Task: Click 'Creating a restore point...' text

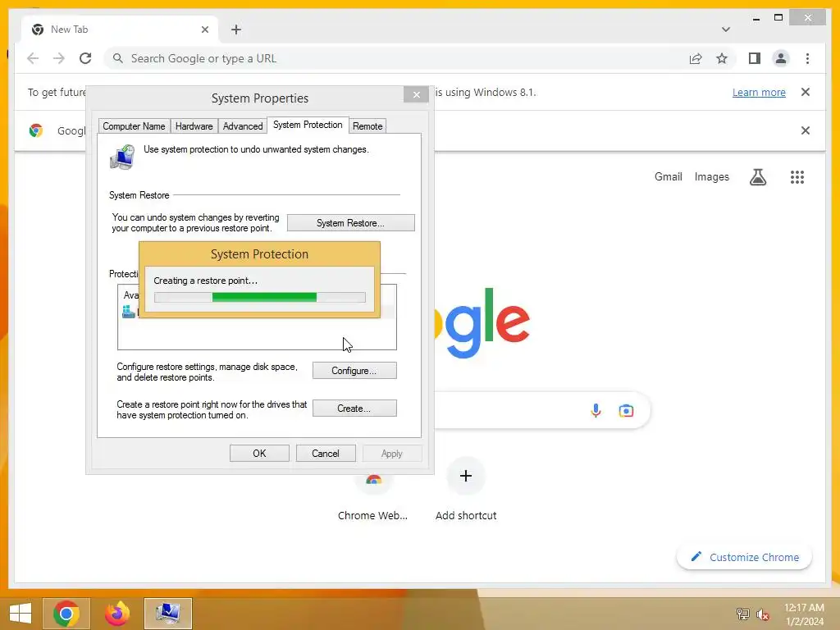Action: 205,281
